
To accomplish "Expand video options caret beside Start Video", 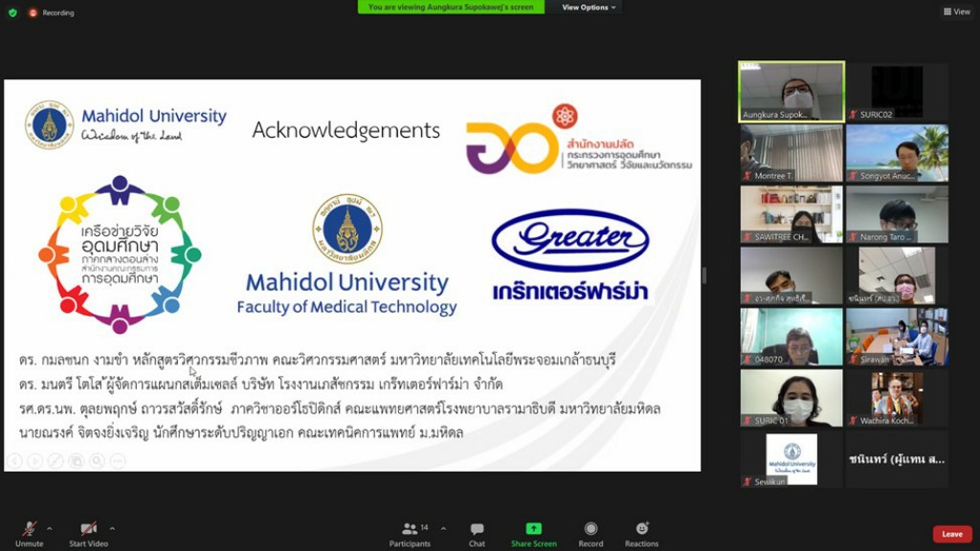I will [x=113, y=528].
